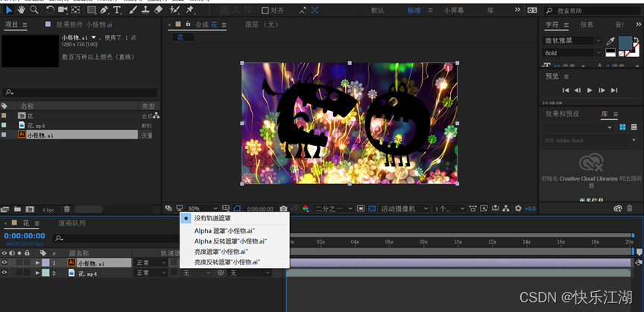Toggle the transparency grid button
The image size is (644, 312).
click(x=372, y=208)
